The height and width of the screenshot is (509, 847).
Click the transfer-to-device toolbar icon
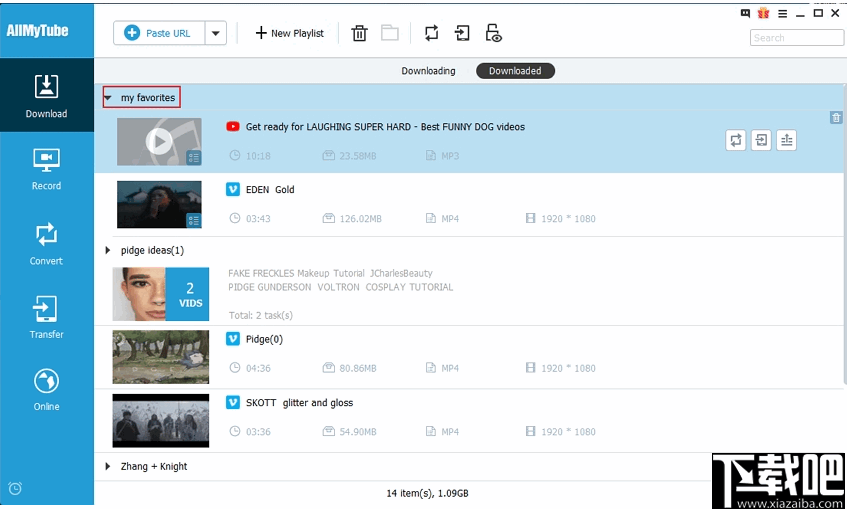462,33
